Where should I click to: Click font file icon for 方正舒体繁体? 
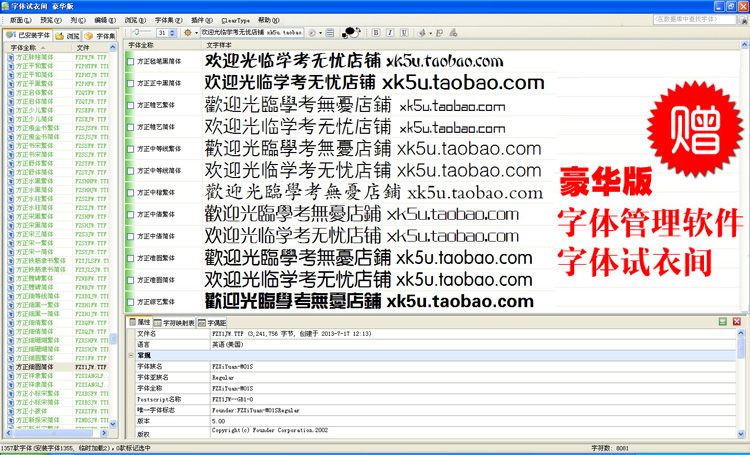pyautogui.click(x=11, y=163)
